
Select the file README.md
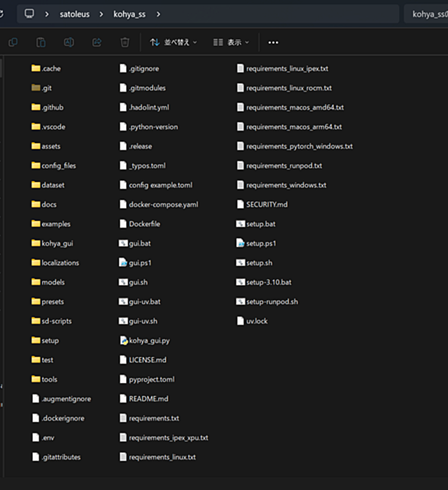pos(144,398)
